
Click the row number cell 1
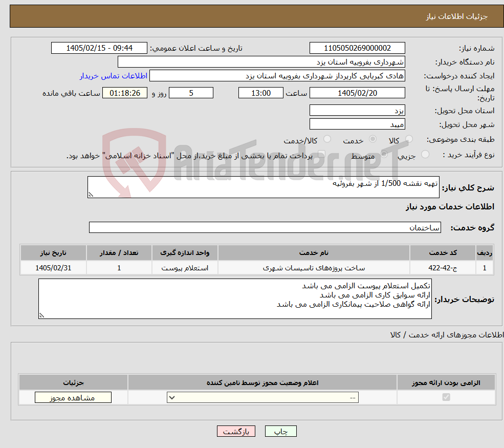tap(485, 268)
